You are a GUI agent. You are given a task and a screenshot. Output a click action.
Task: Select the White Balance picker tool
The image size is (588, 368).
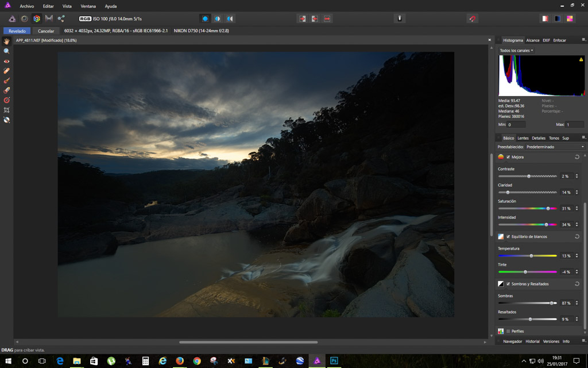[x=7, y=120]
